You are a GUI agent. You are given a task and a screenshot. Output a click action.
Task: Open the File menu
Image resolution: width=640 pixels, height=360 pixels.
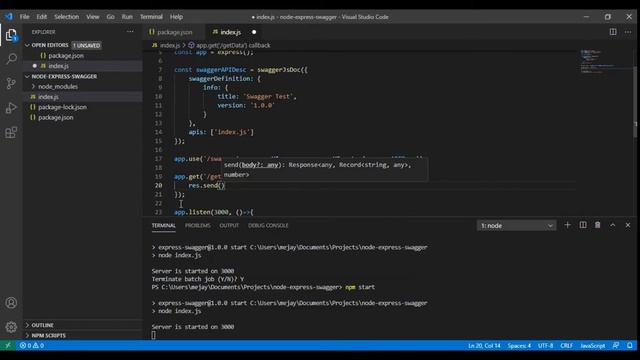[x=24, y=17]
